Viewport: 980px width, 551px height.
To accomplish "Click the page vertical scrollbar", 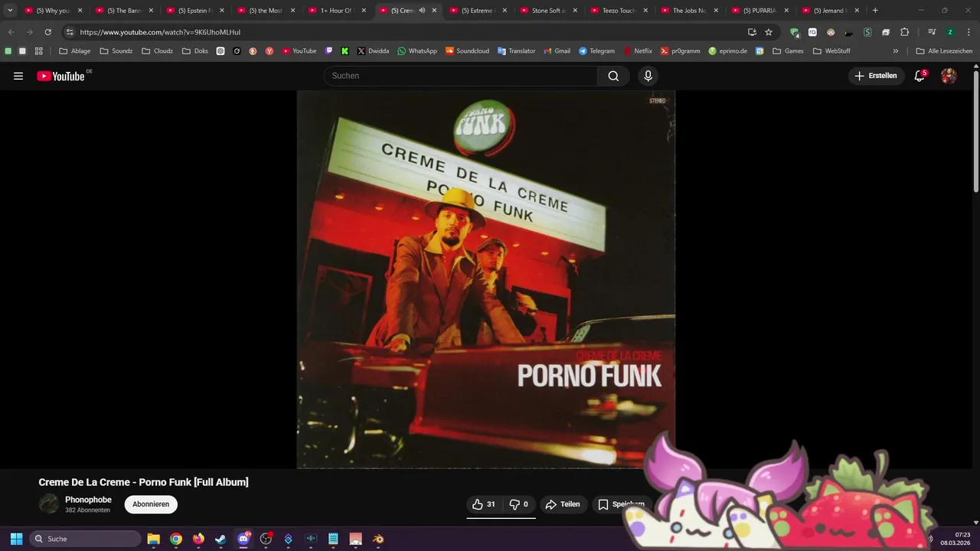I will tap(975, 130).
